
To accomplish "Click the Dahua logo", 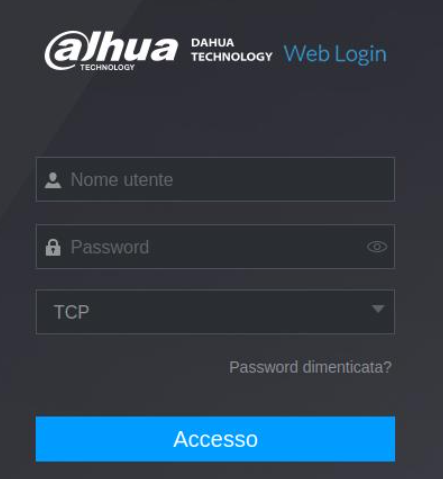I will pos(111,51).
